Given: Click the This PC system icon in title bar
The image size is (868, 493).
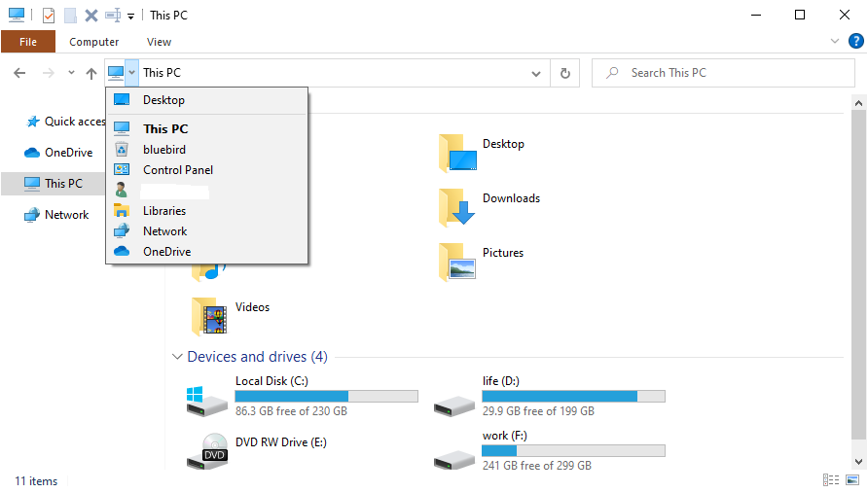Looking at the screenshot, I should point(16,15).
